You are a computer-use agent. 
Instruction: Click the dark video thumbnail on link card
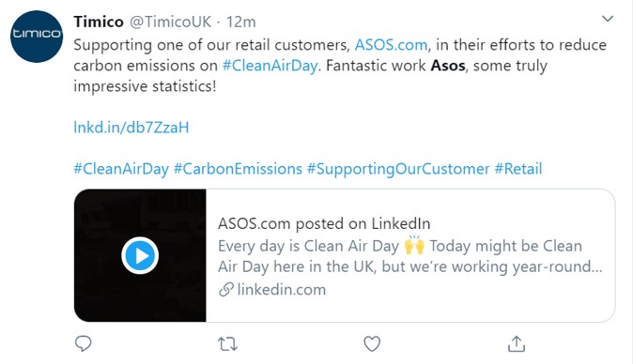[140, 255]
